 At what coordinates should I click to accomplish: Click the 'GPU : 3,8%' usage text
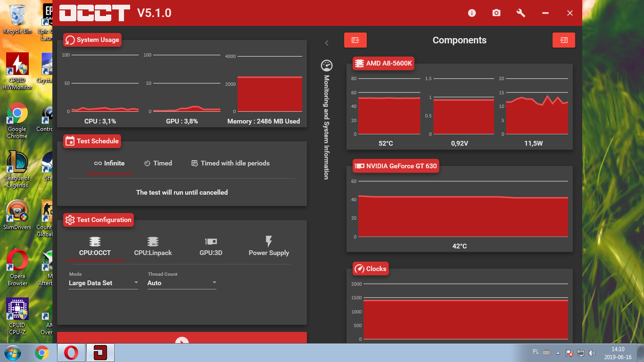[x=182, y=121]
